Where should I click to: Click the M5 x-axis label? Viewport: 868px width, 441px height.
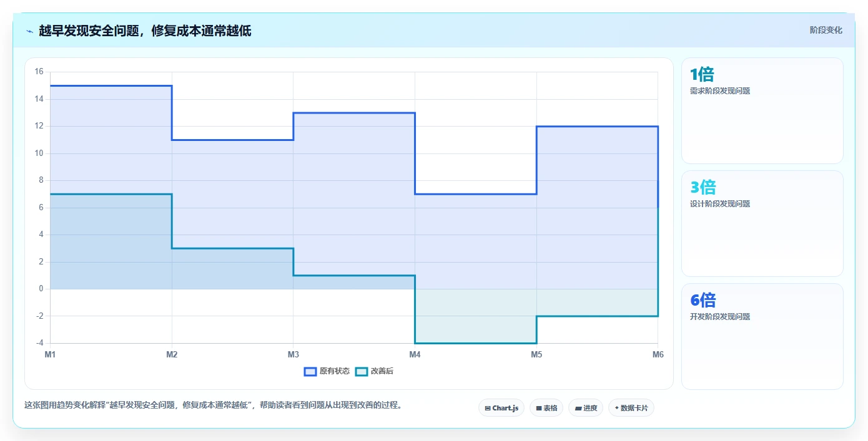tap(536, 354)
